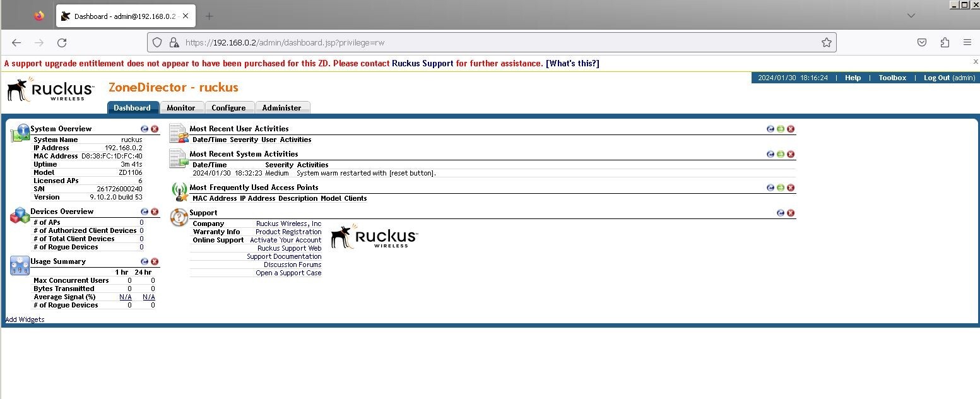The image size is (980, 399).
Task: List all tabs dropdown arrow
Action: point(911,15)
